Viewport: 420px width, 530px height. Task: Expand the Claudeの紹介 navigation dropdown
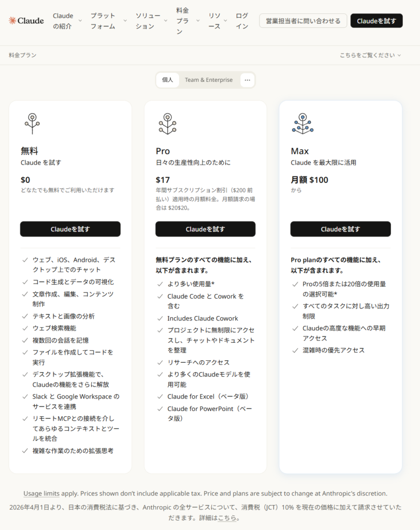tap(67, 21)
